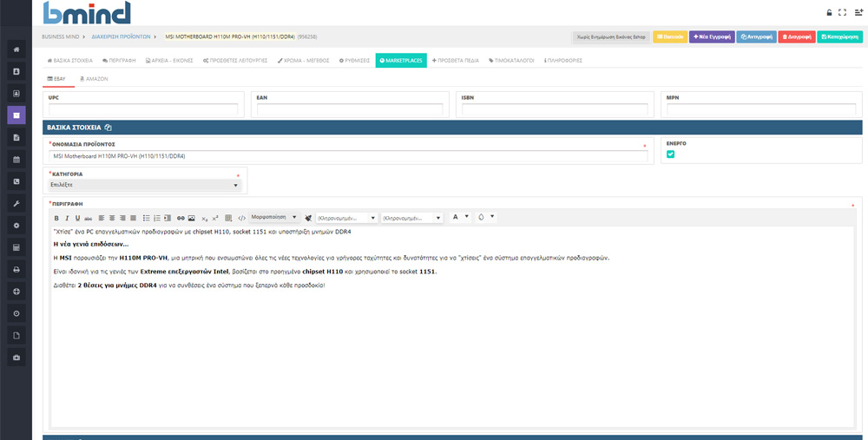Open the phone icon in left sidebar

16,181
